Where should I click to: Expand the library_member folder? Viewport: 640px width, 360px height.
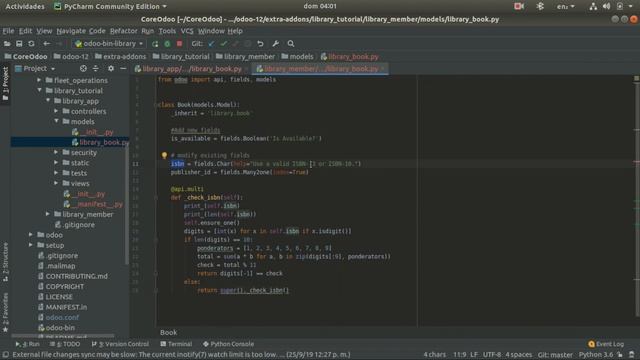pos(48,214)
